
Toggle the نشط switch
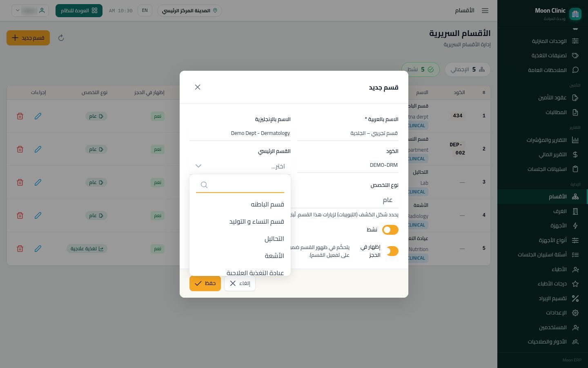pyautogui.click(x=390, y=230)
